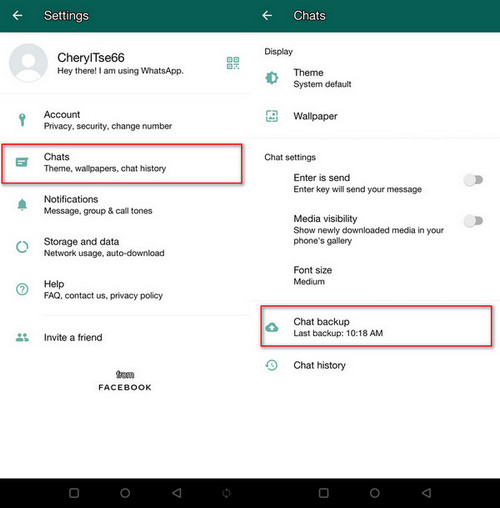
Task: Tap right Android back triangle button
Action: [x=426, y=493]
